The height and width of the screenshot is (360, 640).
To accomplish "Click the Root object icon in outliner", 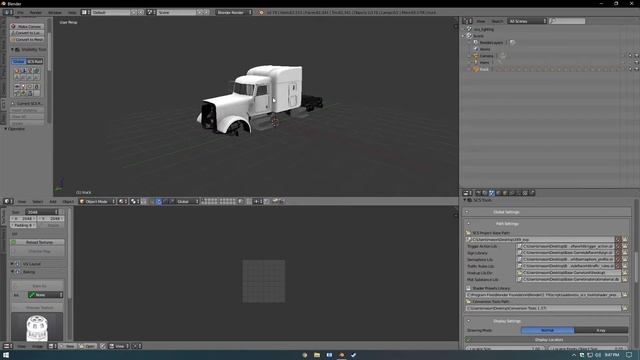I will [476, 69].
